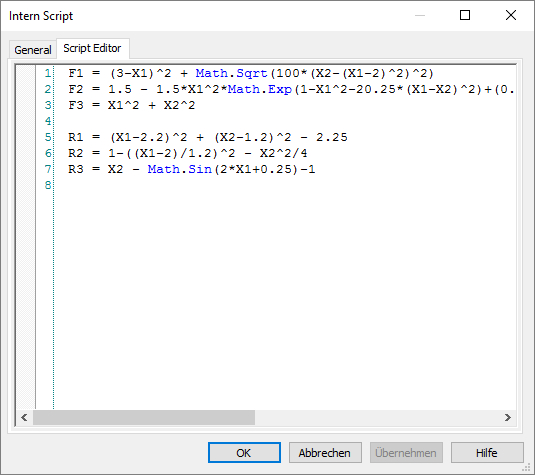Image resolution: width=535 pixels, height=475 pixels.
Task: Click Math.Sqrt in line one
Action: [x=231, y=73]
